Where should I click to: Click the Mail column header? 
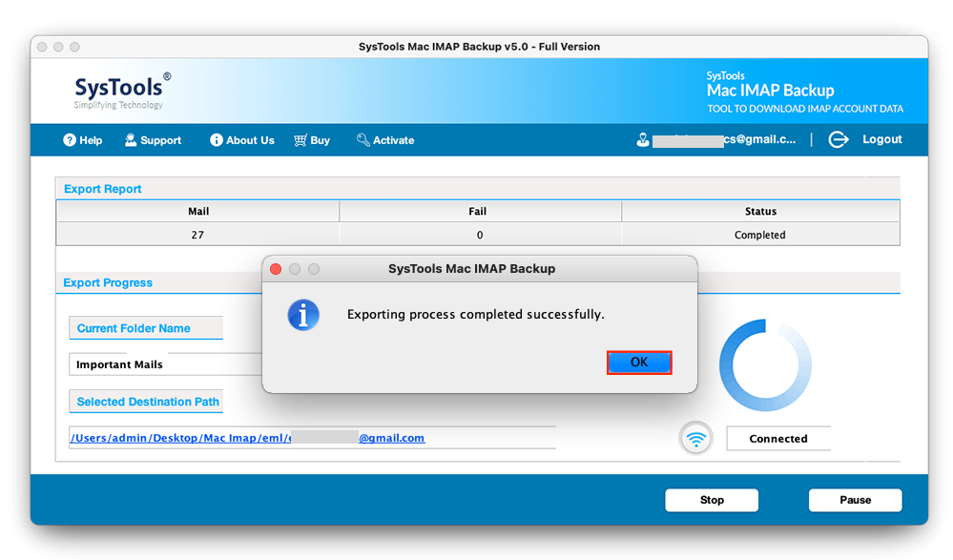tap(198, 211)
